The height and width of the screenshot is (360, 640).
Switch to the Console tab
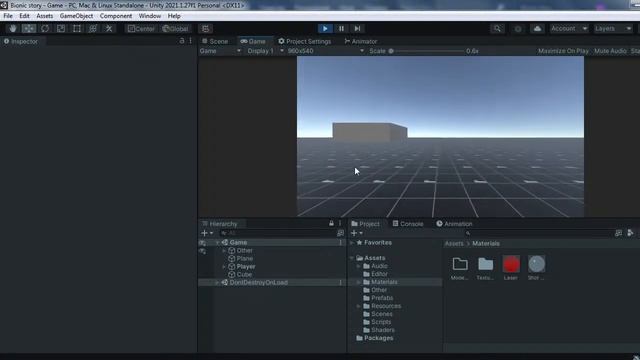pyautogui.click(x=408, y=224)
